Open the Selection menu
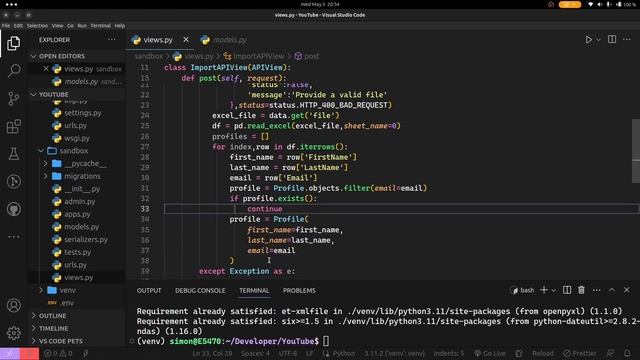Screen dimensions: 640x360 click(37, 26)
